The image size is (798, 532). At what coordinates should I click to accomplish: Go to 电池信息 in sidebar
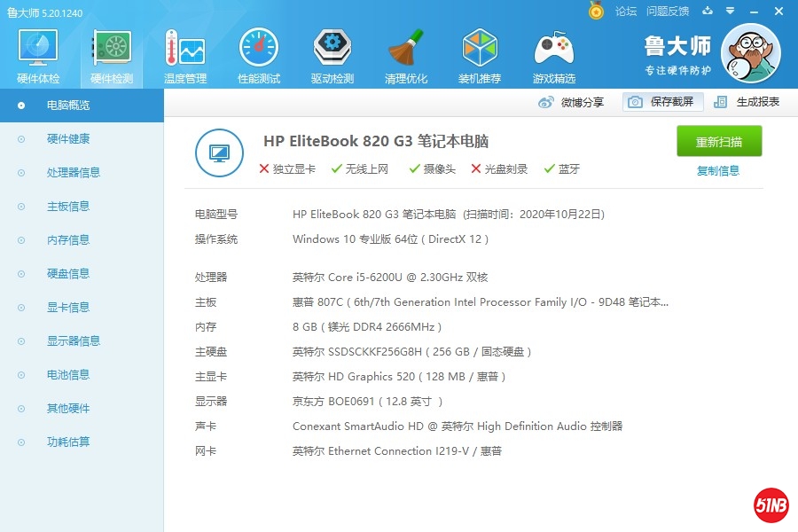68,375
